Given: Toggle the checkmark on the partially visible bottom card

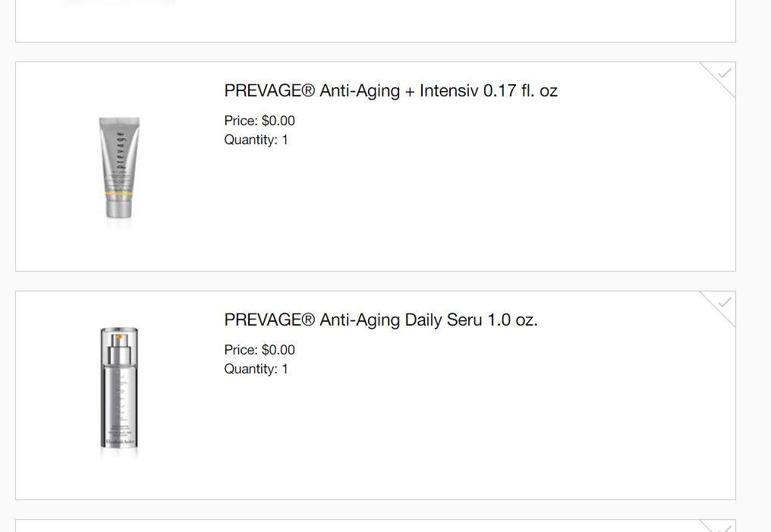Looking at the screenshot, I should coord(724,527).
